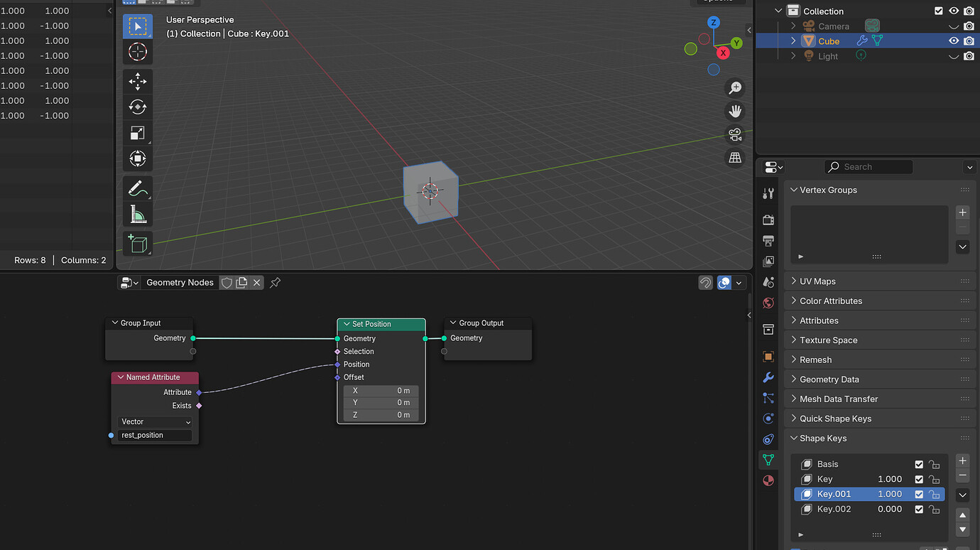
Task: Click the pin icon in node editor header
Action: tap(276, 283)
